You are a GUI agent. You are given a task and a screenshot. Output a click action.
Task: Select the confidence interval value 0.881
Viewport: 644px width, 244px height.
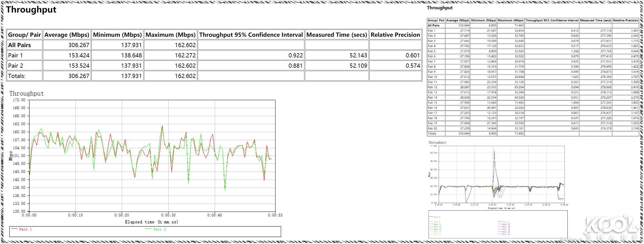(x=296, y=66)
